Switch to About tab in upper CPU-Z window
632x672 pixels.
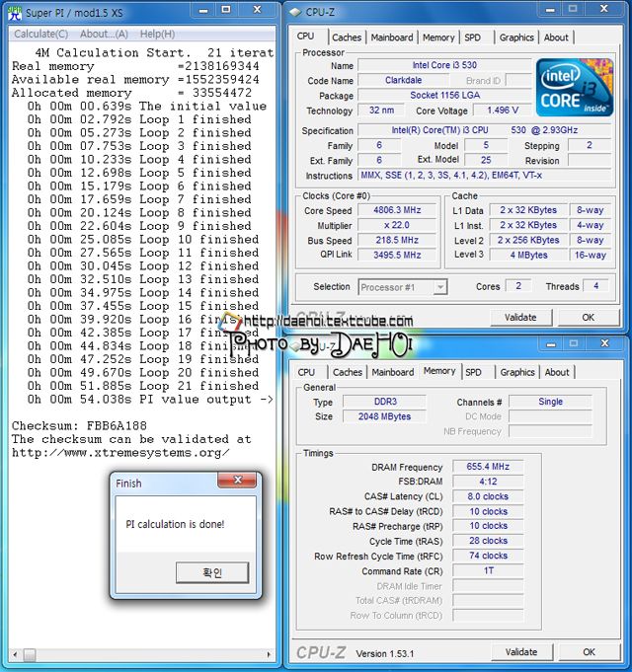[556, 37]
